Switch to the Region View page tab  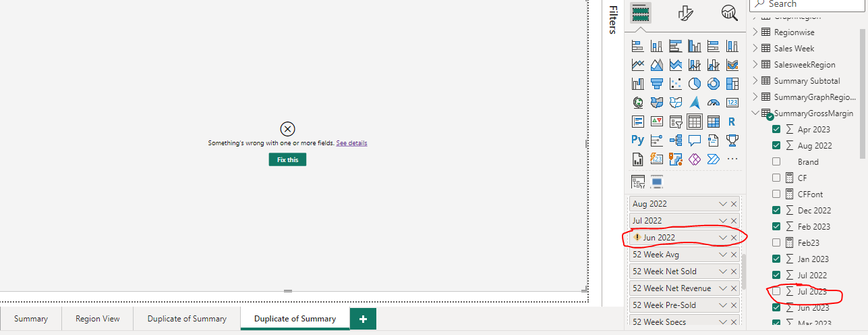point(98,319)
